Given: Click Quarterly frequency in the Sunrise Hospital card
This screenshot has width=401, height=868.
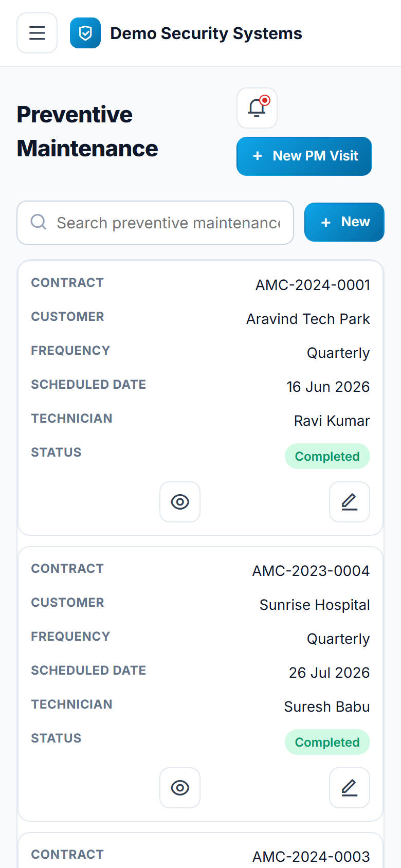Looking at the screenshot, I should [338, 639].
